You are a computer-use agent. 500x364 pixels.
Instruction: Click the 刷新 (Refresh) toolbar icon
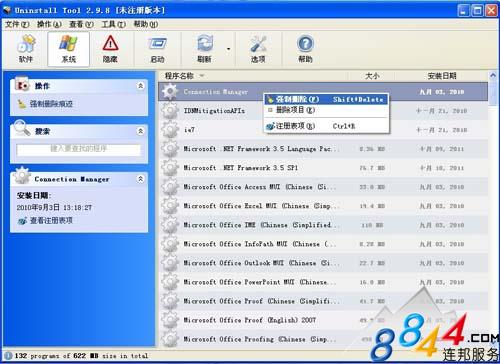click(x=204, y=49)
